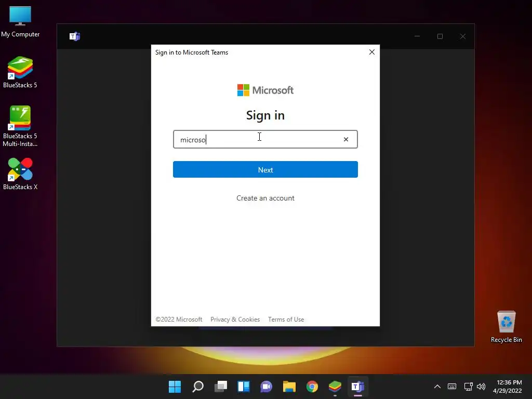Open taskbar Search magnifier
The image size is (532, 399).
coord(198,387)
